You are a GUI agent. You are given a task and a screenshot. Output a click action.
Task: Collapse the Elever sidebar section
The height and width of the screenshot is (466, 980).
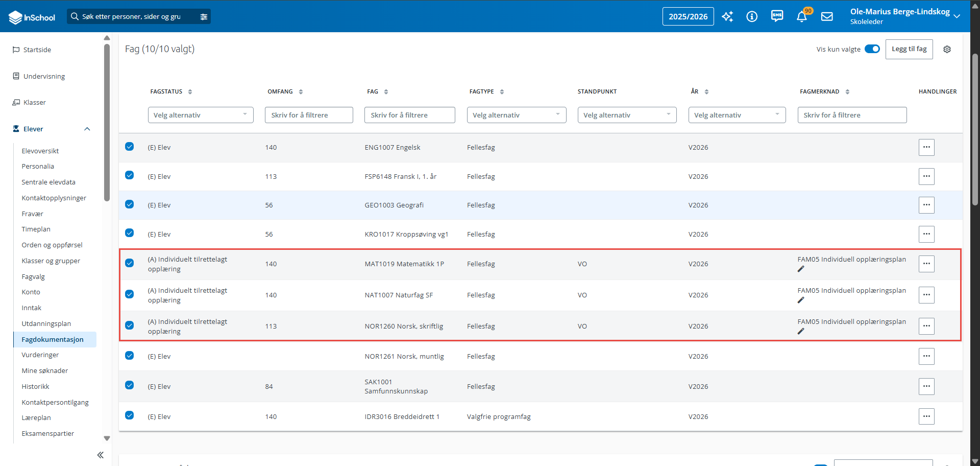coord(87,129)
